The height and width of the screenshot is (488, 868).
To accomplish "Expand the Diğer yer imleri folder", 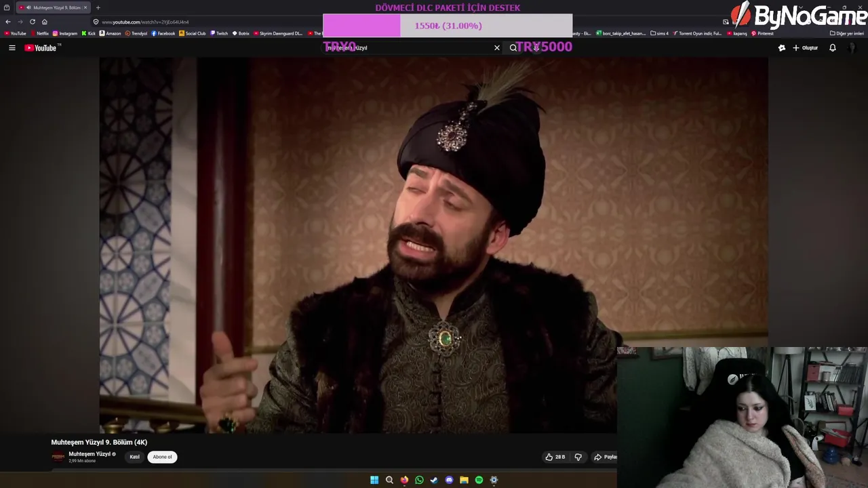I will click(x=847, y=33).
